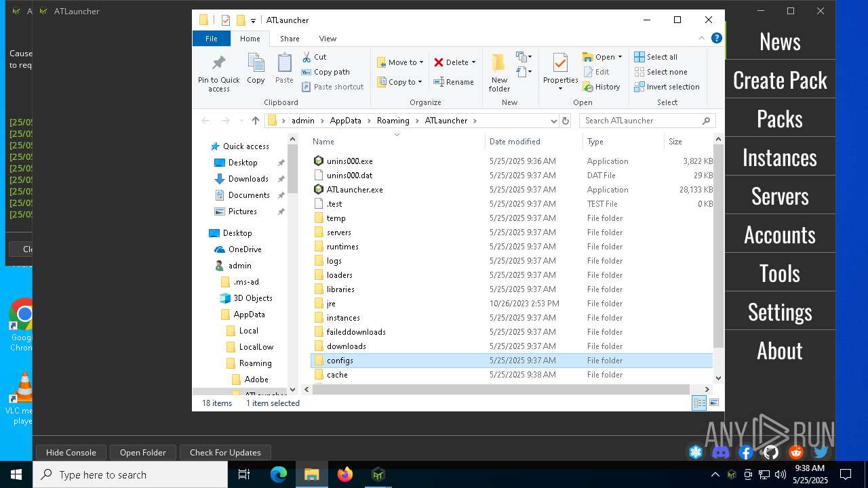The image size is (868, 488).
Task: Switch to the Share ribbon tab
Action: point(290,39)
